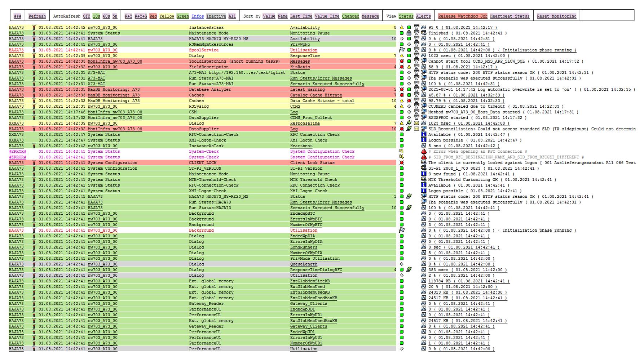
Task: Set AutoRefresh to 5m
Action: click(115, 16)
